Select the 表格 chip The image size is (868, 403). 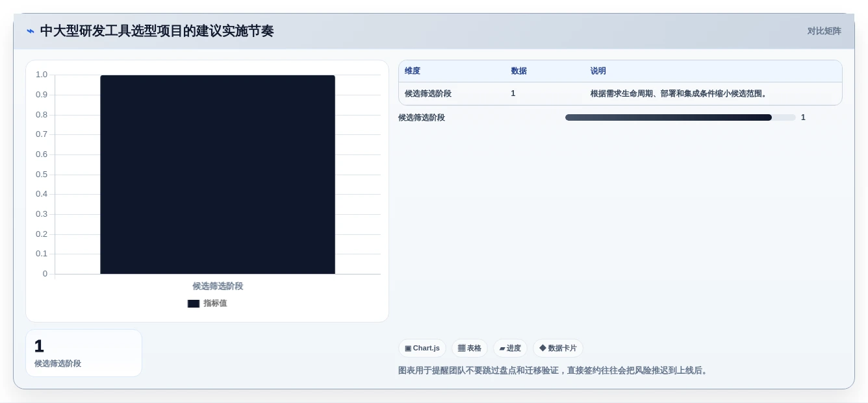[470, 348]
